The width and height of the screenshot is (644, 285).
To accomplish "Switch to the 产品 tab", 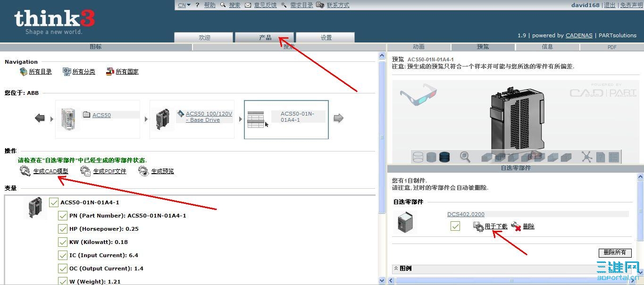I will tap(265, 38).
